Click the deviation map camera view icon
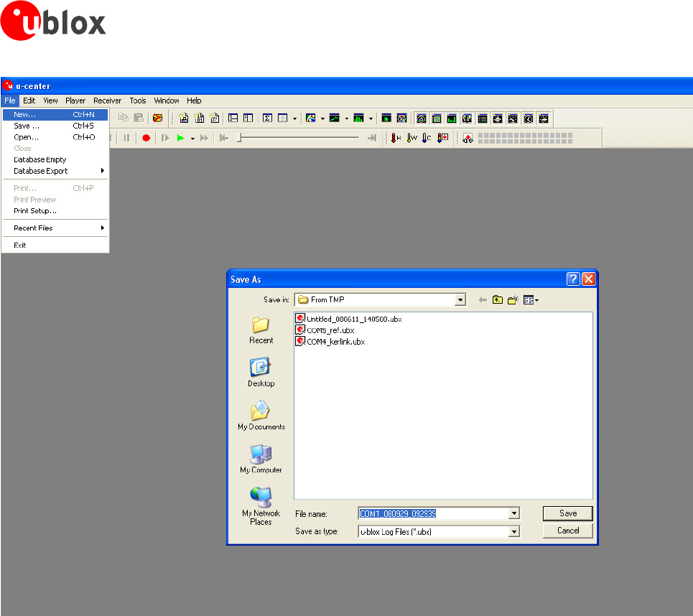Image resolution: width=693 pixels, height=616 pixels. point(386,118)
